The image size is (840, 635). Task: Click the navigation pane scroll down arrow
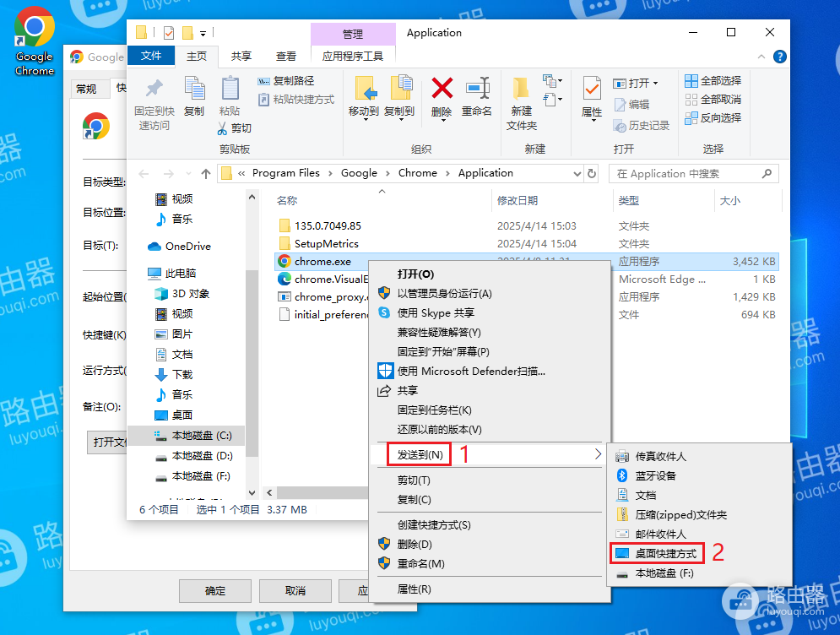(x=252, y=492)
